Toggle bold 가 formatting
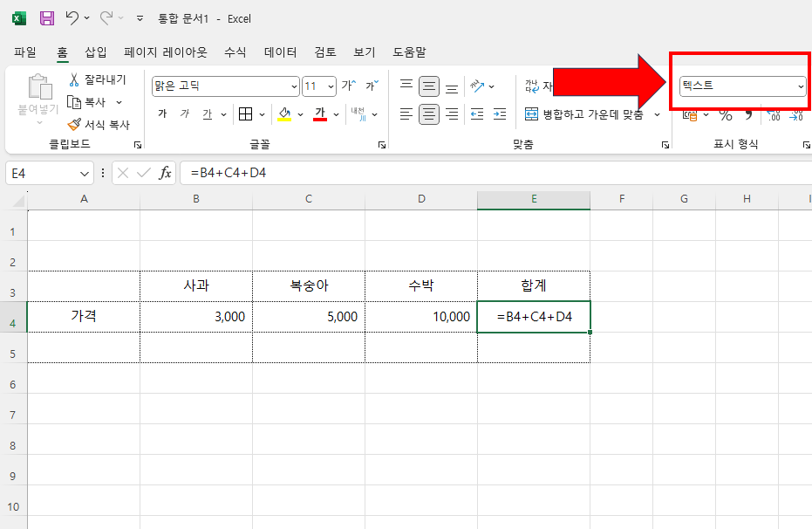The height and width of the screenshot is (529, 812). 162,114
